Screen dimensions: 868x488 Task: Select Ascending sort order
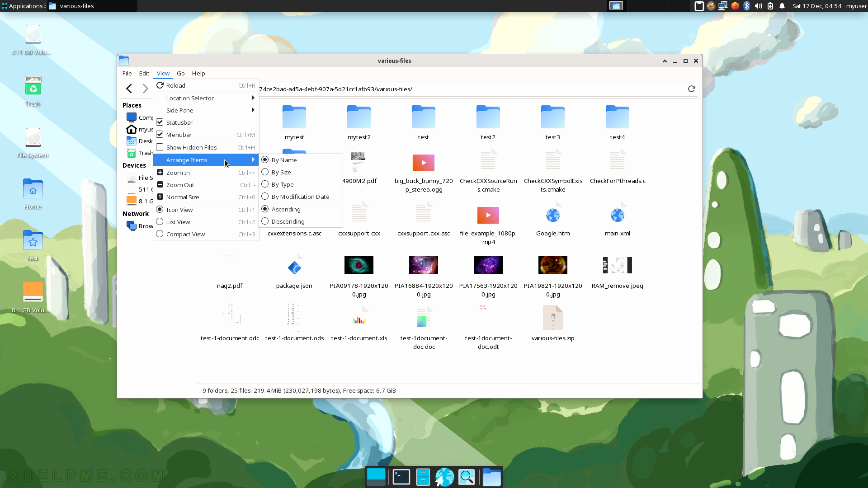301,209
